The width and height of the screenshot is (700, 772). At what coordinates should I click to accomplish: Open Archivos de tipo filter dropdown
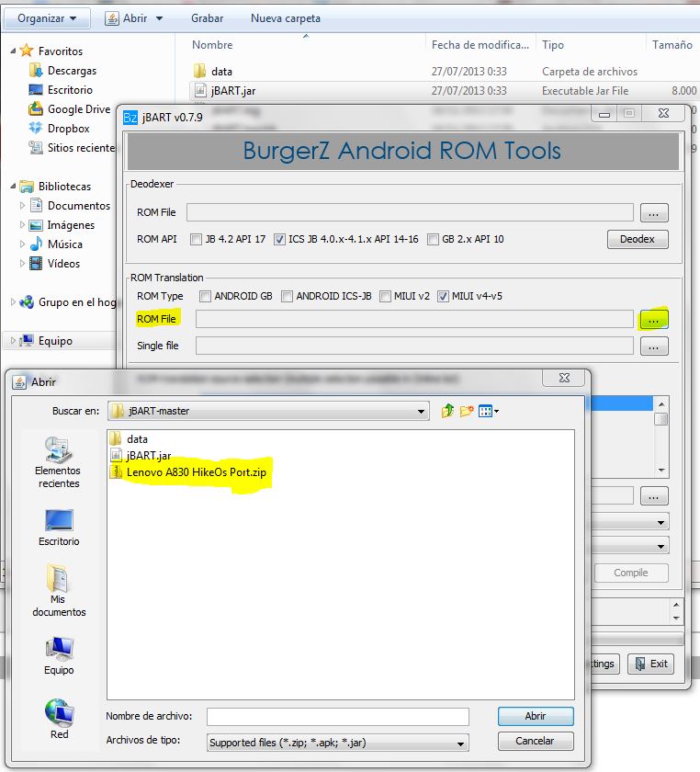(460, 743)
